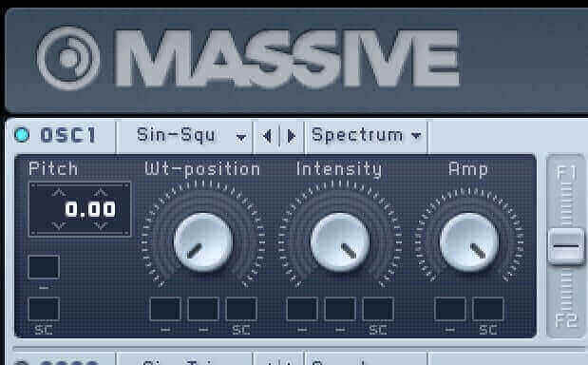Increase pitch cents with right up arrow
This screenshot has width=588, height=365.
(x=101, y=193)
